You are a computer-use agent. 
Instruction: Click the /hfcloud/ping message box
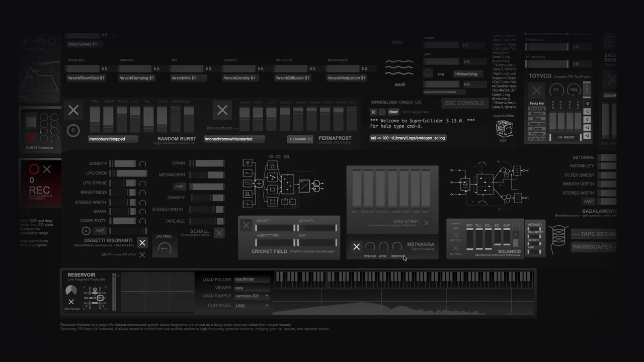pyautogui.click(x=468, y=74)
